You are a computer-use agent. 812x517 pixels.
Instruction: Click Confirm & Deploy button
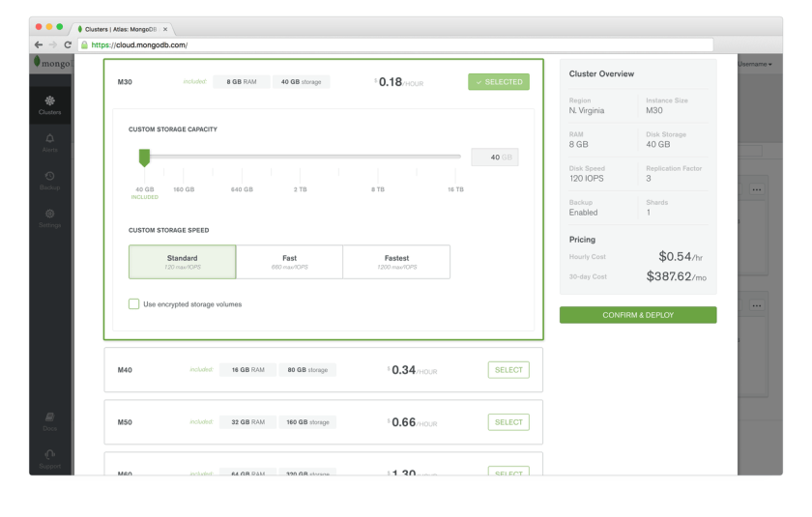[638, 315]
